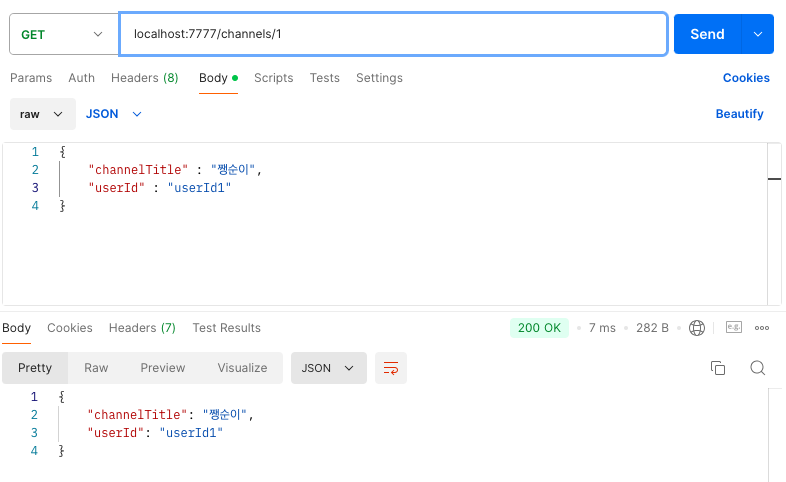Select the Raw response view
The height and width of the screenshot is (482, 786).
pyautogui.click(x=96, y=368)
